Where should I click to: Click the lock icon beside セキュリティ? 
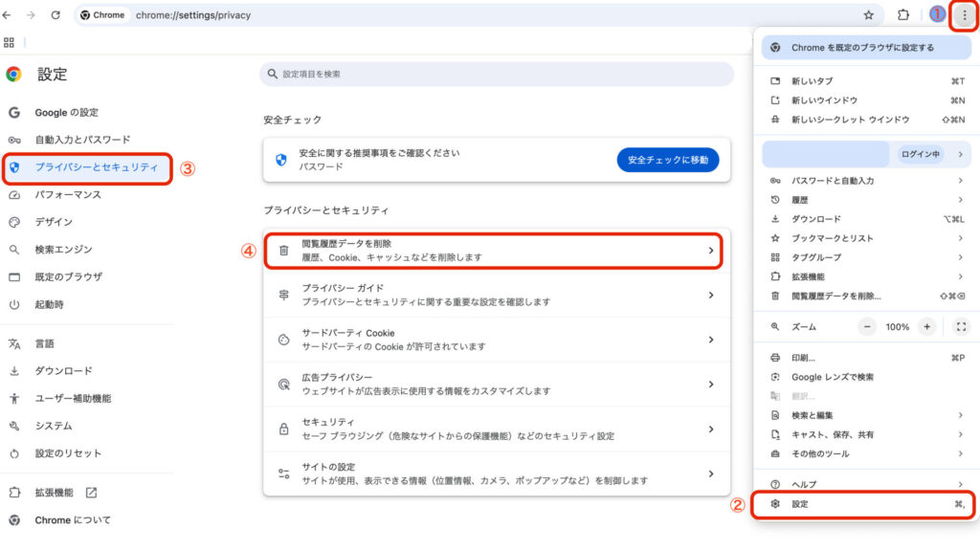[283, 429]
